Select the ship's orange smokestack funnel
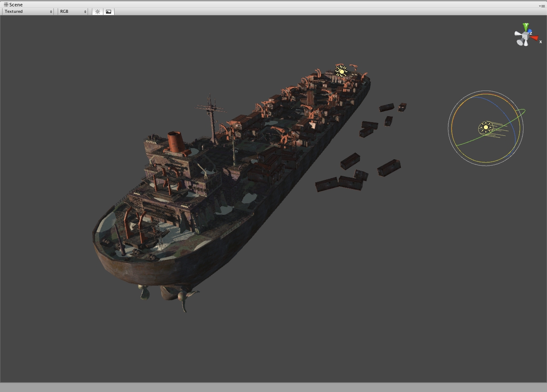Viewport: 547px width, 392px height. 175,141
